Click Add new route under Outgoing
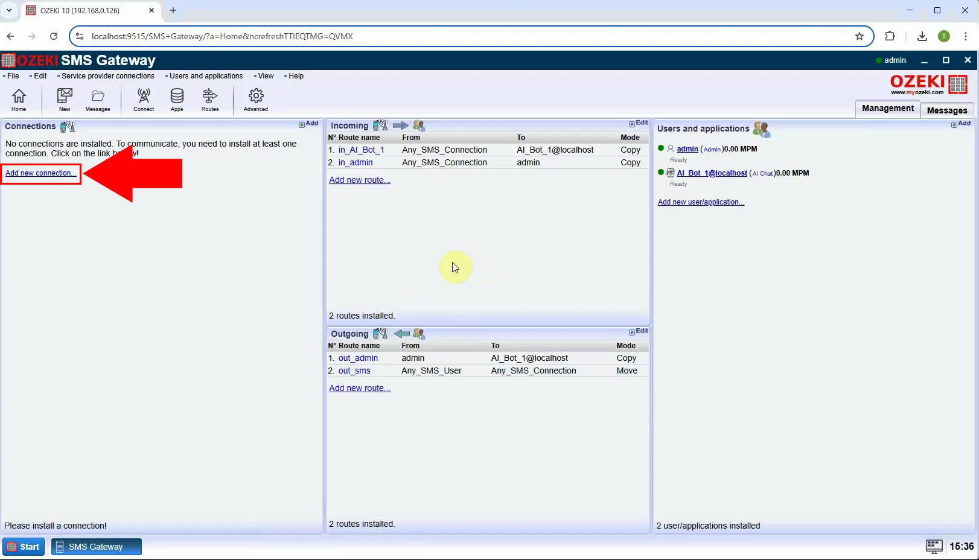The height and width of the screenshot is (560, 979). click(x=360, y=388)
